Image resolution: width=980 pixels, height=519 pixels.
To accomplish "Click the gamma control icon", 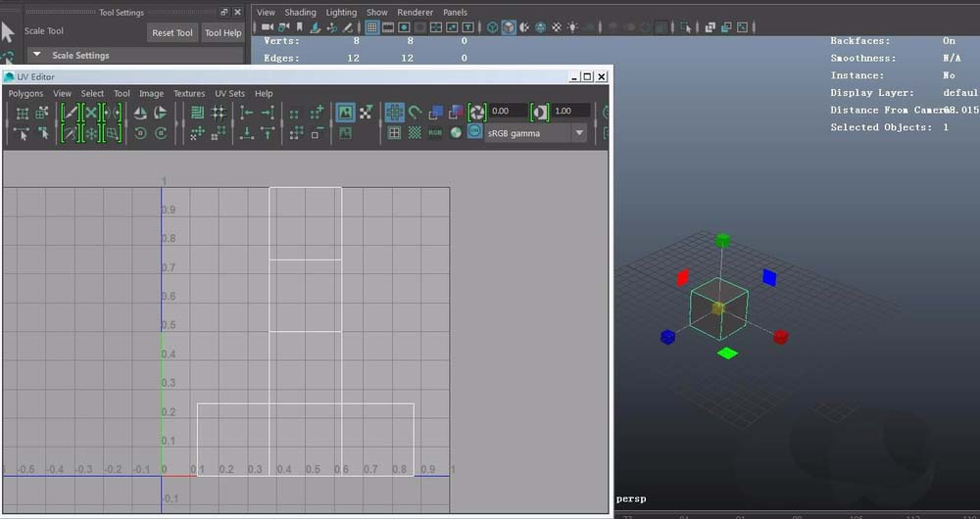I will (x=539, y=113).
